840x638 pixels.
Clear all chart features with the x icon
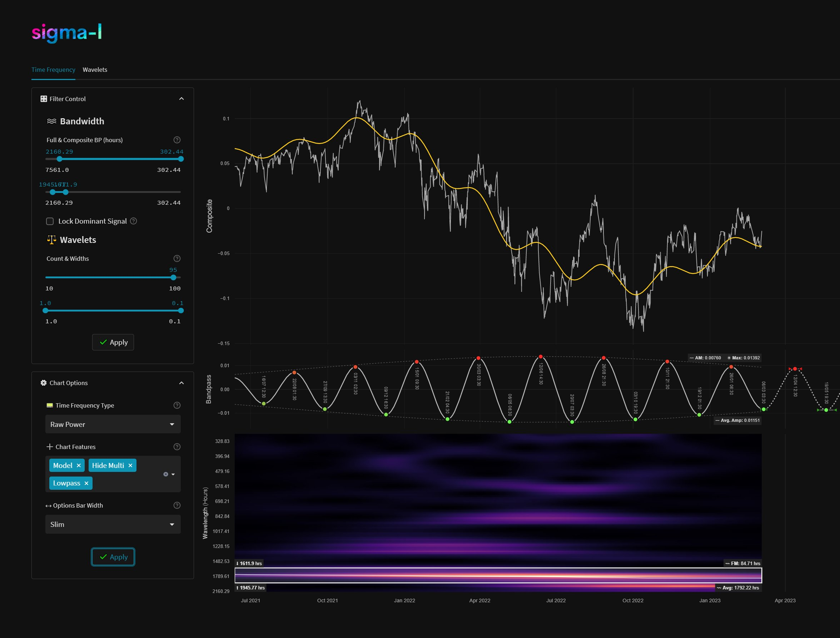pyautogui.click(x=165, y=474)
